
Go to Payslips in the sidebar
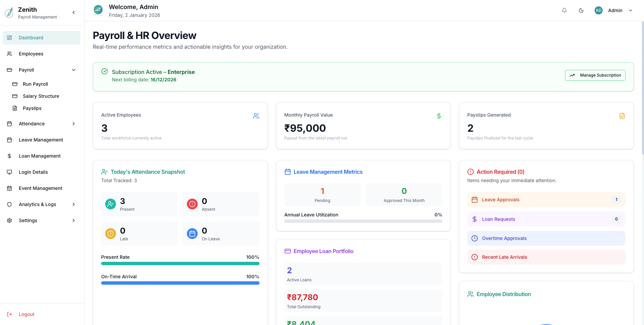(x=32, y=108)
